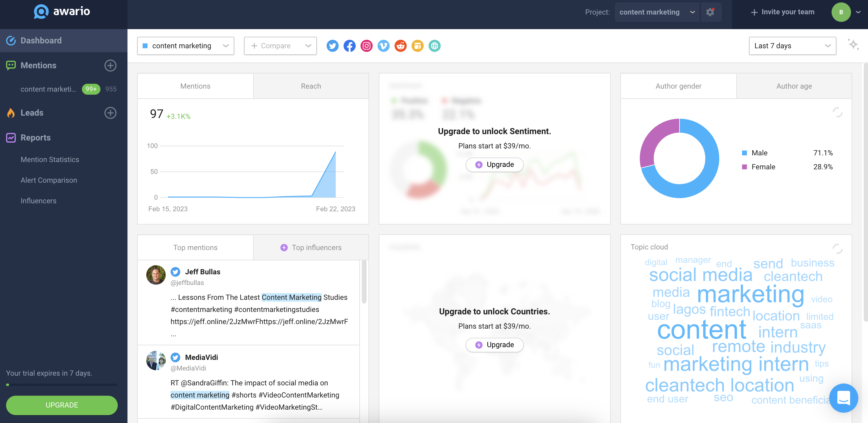Open the Influencers report link
Screen dimensions: 868x423
(x=38, y=201)
